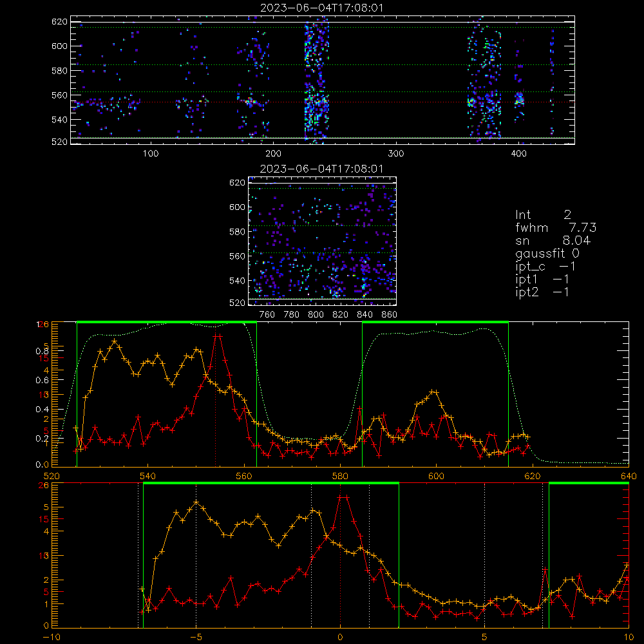This screenshot has height=644, width=644.
Task: Click y-axis label 580 on top image plot
Action: 59,71
